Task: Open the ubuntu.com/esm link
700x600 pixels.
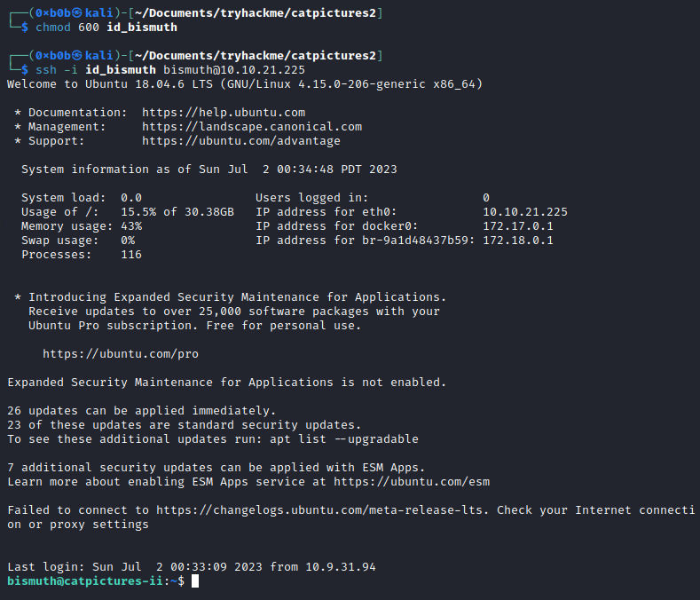Action: point(412,482)
